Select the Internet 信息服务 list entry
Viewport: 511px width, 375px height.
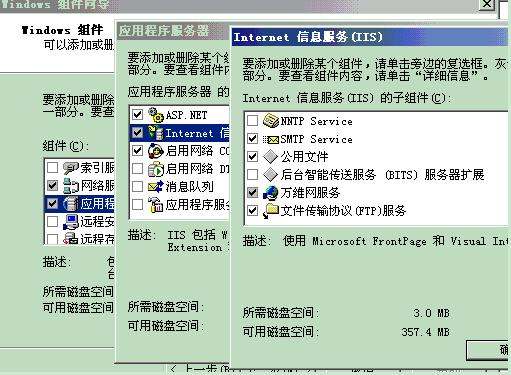180,133
